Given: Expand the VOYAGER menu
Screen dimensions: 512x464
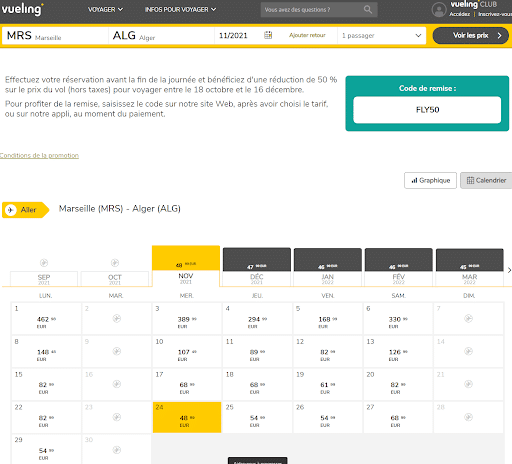Looking at the screenshot, I should [x=105, y=10].
